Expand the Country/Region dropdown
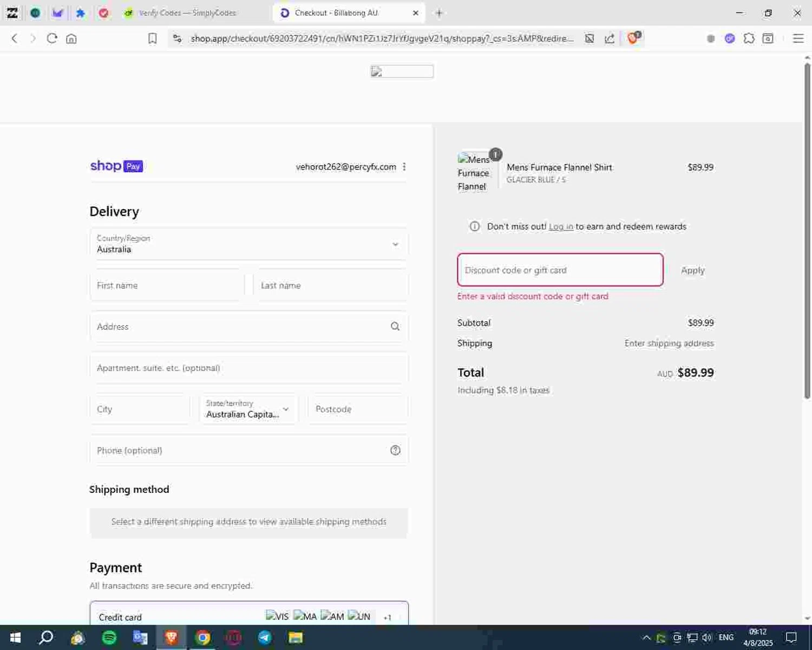This screenshot has height=650, width=812. (249, 244)
